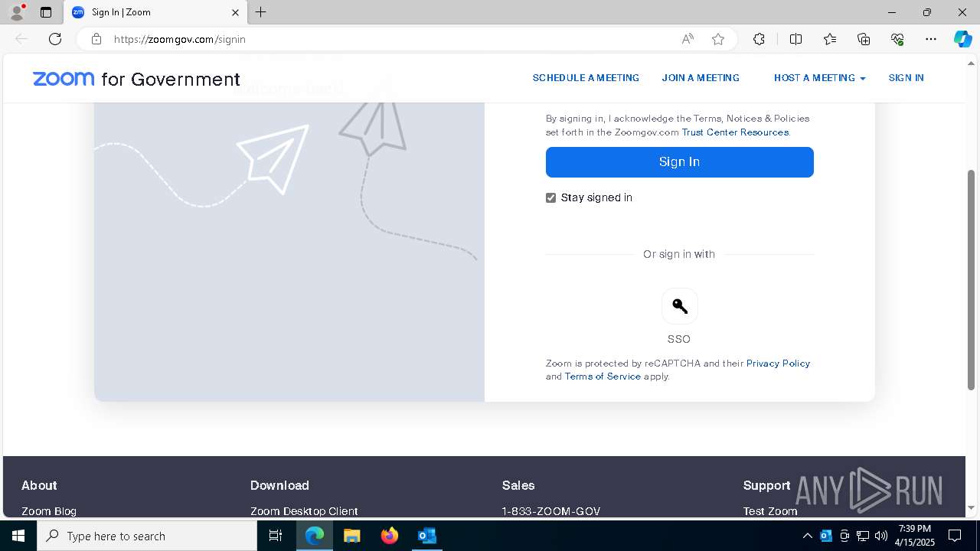This screenshot has height=551, width=980.
Task: Add this page to favorites star
Action: (718, 39)
